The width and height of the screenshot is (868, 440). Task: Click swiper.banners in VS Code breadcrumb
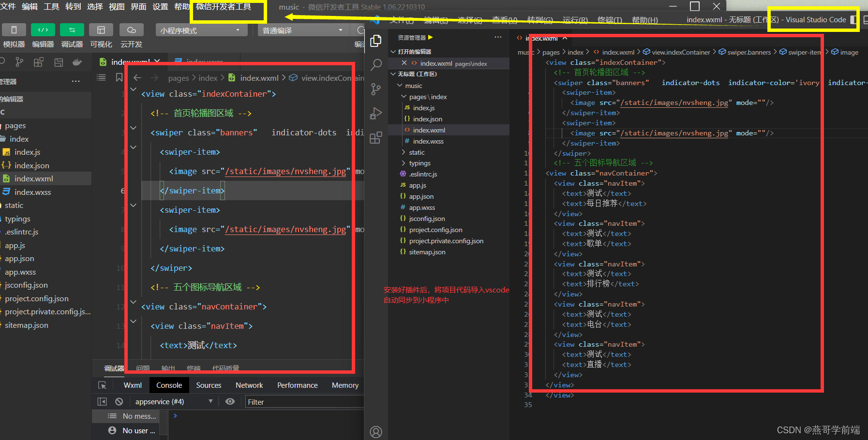point(749,52)
